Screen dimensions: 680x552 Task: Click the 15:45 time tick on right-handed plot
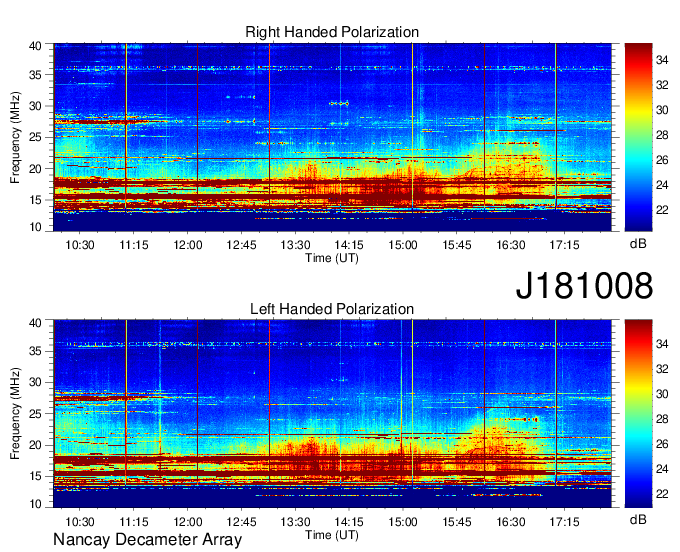pos(457,245)
